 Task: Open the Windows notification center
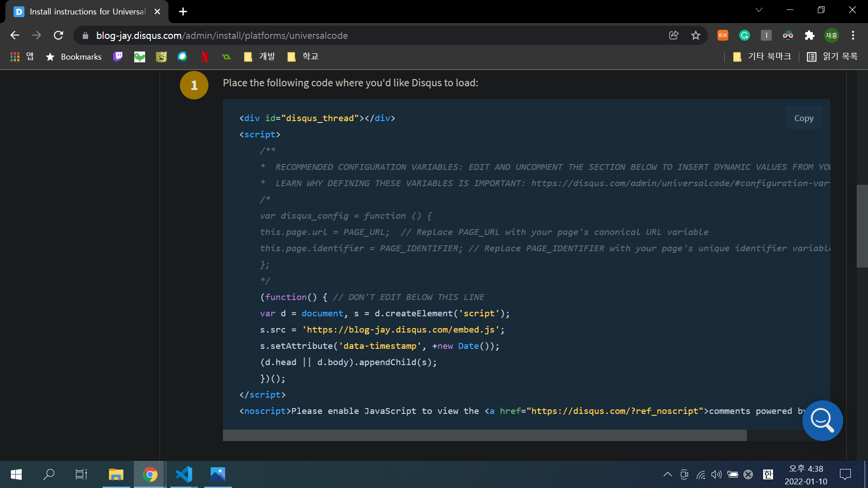845,474
